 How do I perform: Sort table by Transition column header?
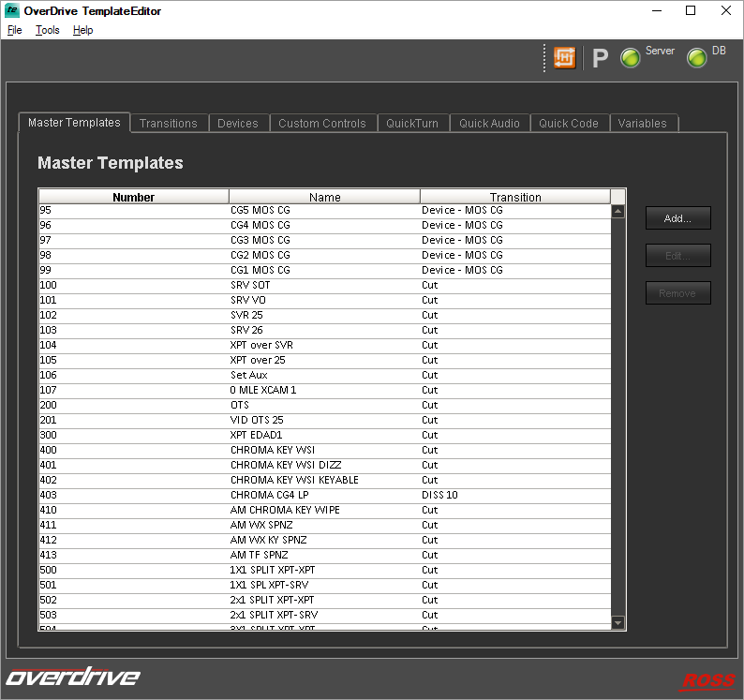[x=514, y=197]
